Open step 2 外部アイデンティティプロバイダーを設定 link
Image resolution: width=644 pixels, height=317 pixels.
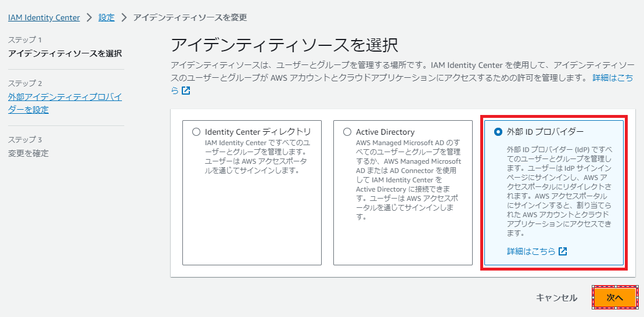point(65,103)
